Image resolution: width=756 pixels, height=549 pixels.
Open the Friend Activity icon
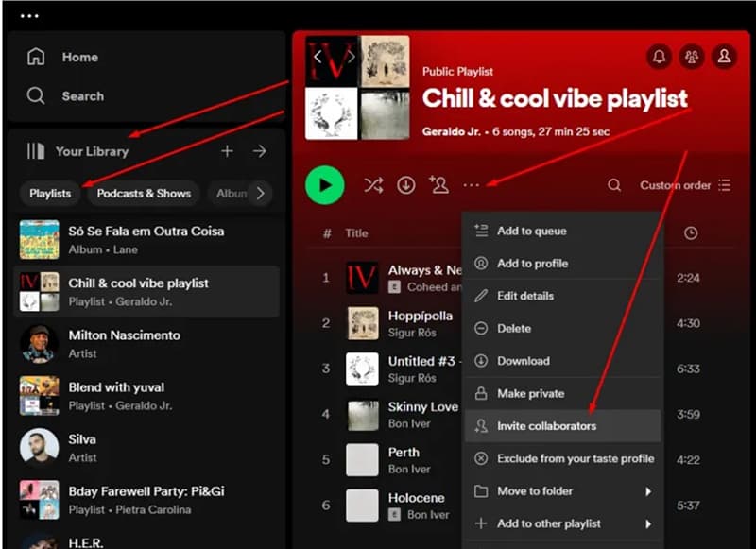(692, 58)
